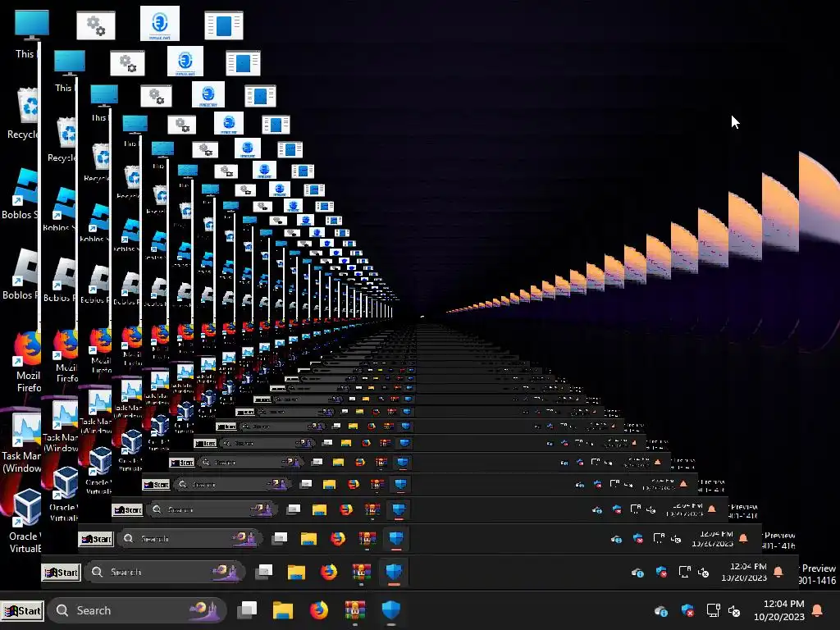840x630 pixels.
Task: Click the Search box in the first nested taskbar copy
Action: pyautogui.click(x=165, y=572)
